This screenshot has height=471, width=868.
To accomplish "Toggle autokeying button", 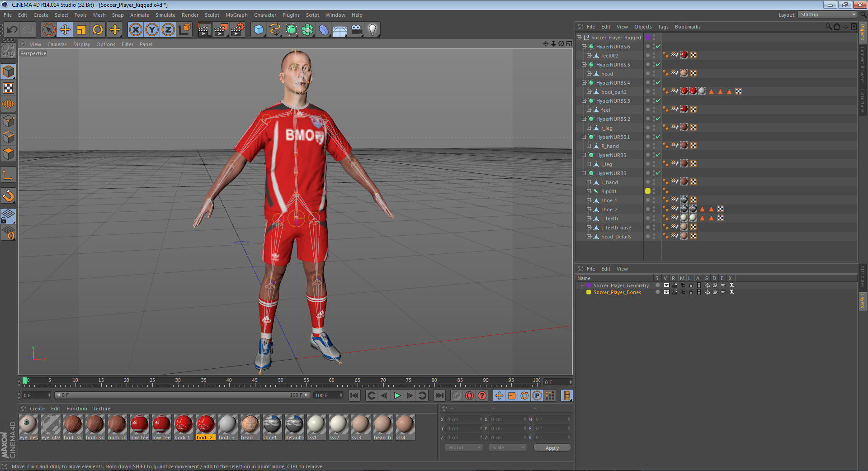I will [x=470, y=395].
